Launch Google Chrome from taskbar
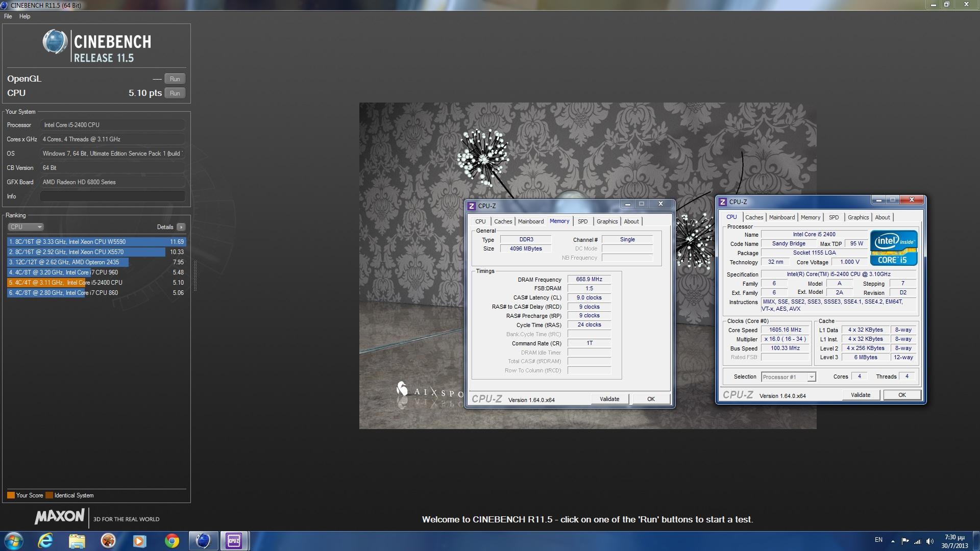The width and height of the screenshot is (980, 551). tap(171, 541)
